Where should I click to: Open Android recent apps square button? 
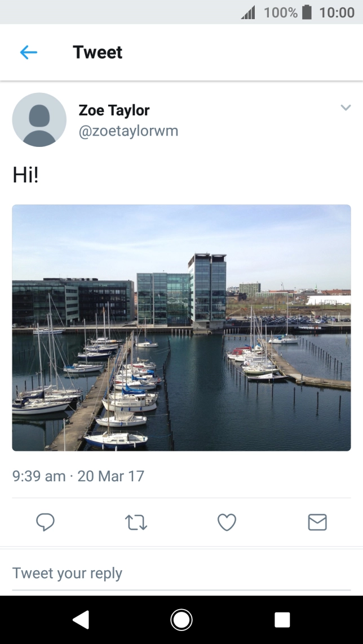(282, 620)
